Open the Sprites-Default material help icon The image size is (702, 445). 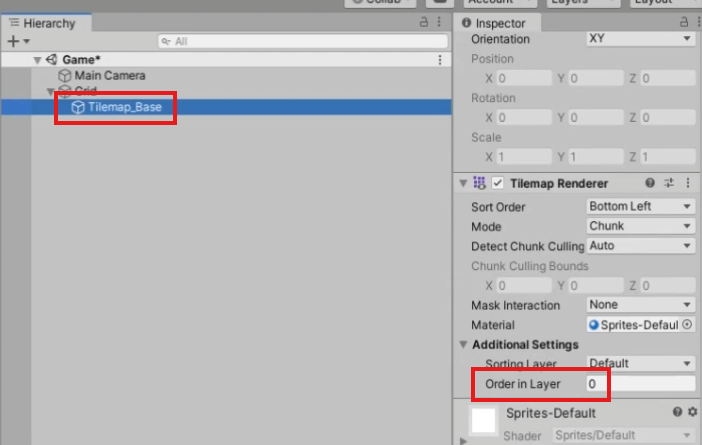[677, 412]
